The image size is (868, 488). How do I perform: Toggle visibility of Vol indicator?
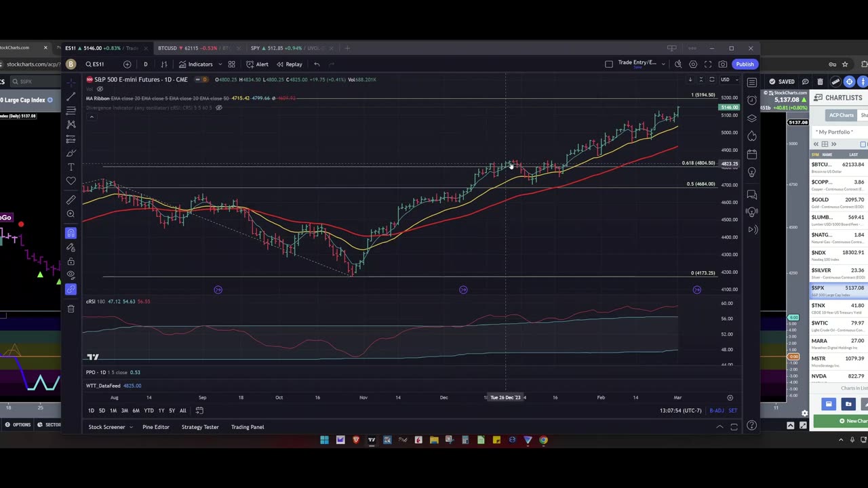click(100, 89)
